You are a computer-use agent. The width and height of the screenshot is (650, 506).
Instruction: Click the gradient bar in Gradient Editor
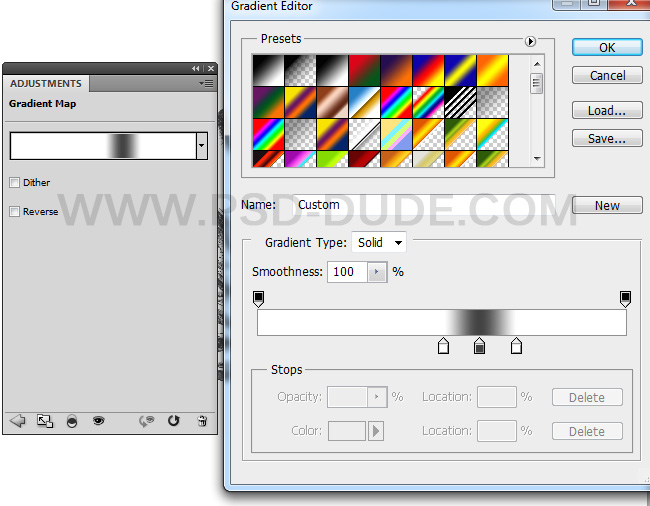click(x=441, y=322)
